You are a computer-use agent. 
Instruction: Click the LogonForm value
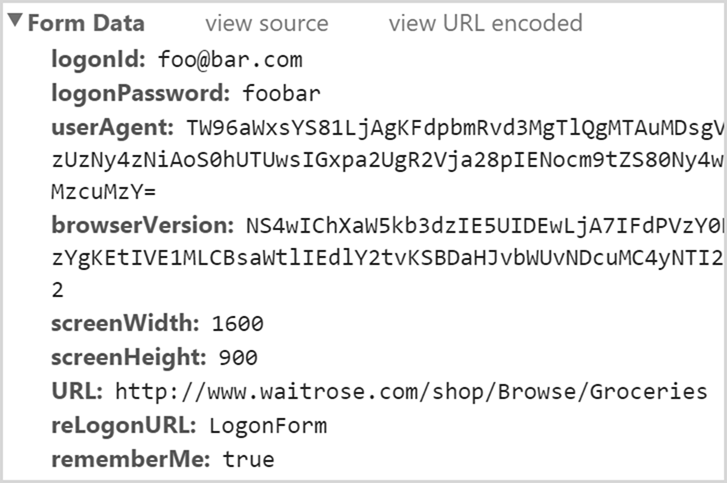coord(268,426)
